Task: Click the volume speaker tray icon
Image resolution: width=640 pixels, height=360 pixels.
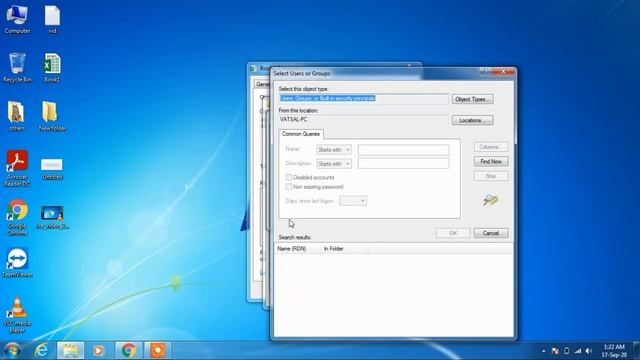Action: click(589, 351)
